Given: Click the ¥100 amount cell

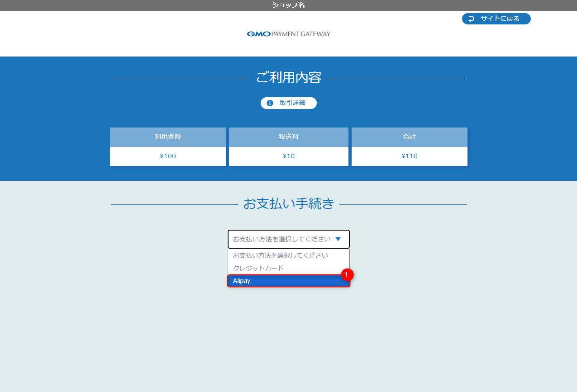Looking at the screenshot, I should [167, 156].
